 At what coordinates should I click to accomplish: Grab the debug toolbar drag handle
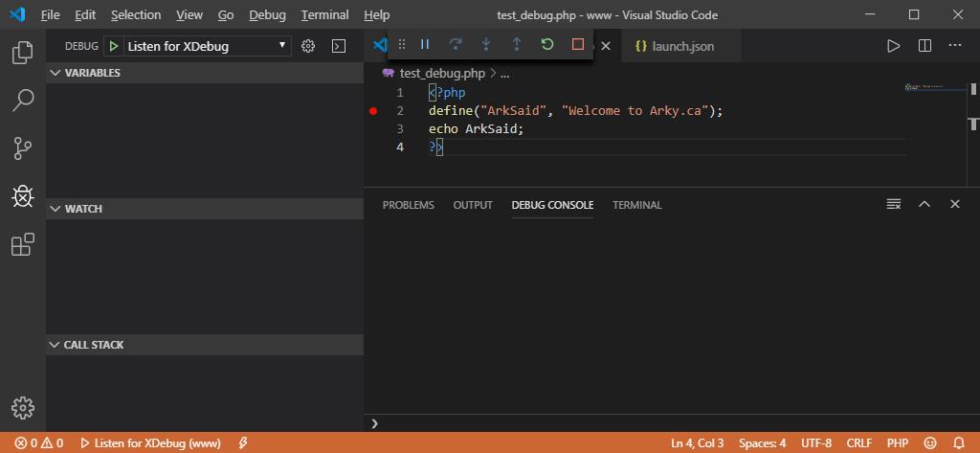(x=402, y=44)
